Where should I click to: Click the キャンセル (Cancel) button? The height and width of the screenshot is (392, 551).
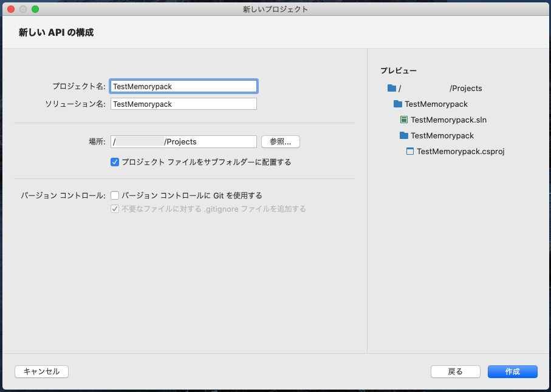tap(41, 371)
